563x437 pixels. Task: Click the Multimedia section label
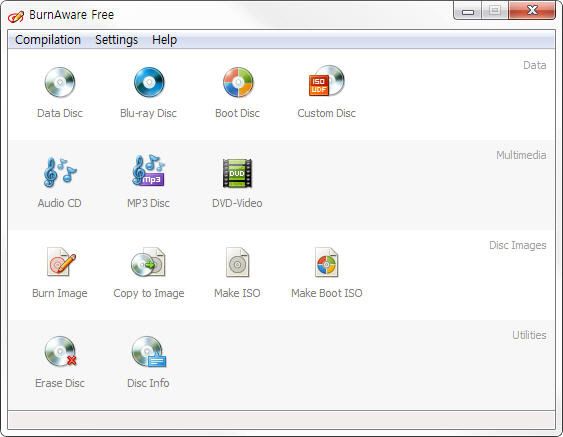521,155
